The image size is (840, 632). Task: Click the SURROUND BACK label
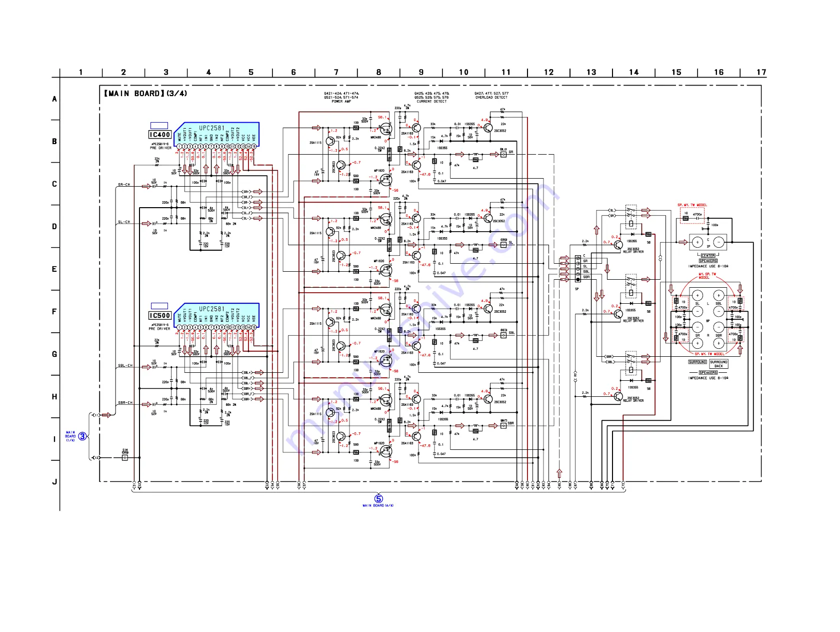718,364
